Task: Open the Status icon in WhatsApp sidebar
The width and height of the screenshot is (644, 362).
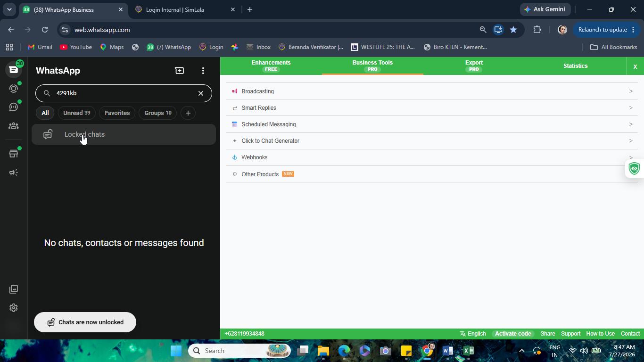Action: [x=13, y=89]
